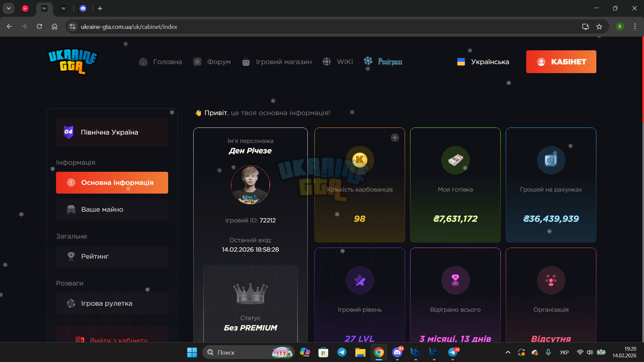Click the gold K coin icon

click(x=360, y=160)
